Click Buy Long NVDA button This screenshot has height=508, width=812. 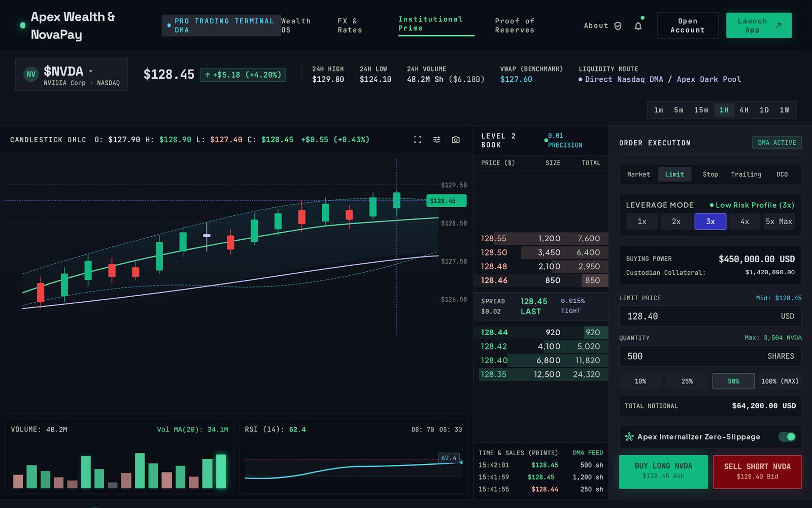pos(663,472)
